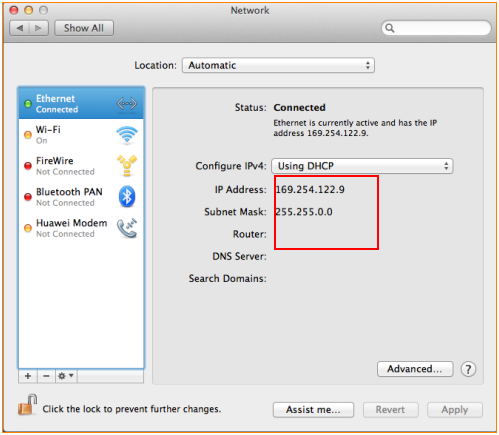Click the Apply button
499x435 pixels.
[x=455, y=410]
